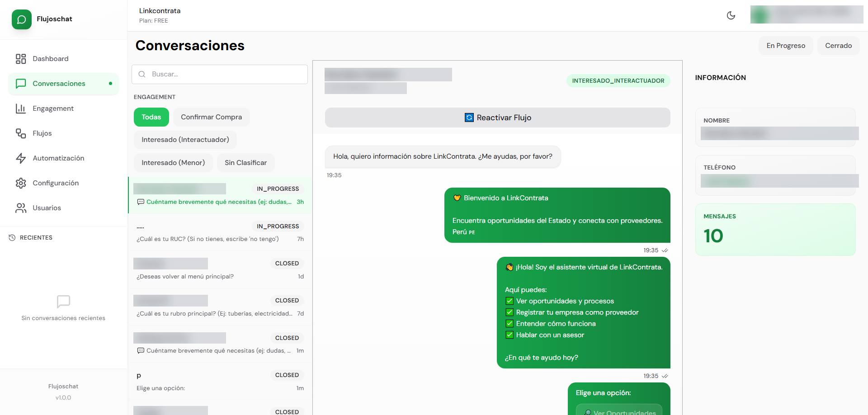Viewport: 868px width, 415px height.
Task: Click the user account profile area
Action: (x=807, y=14)
